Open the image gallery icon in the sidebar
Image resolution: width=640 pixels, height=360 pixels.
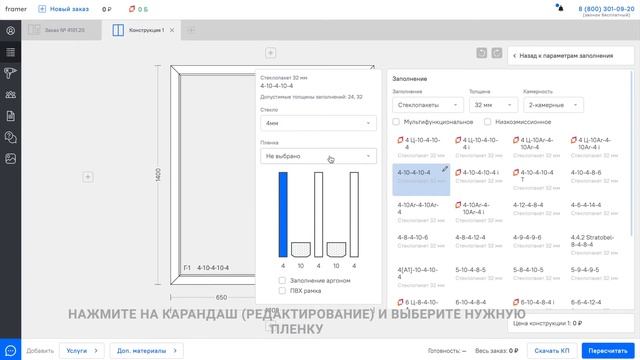11,158
